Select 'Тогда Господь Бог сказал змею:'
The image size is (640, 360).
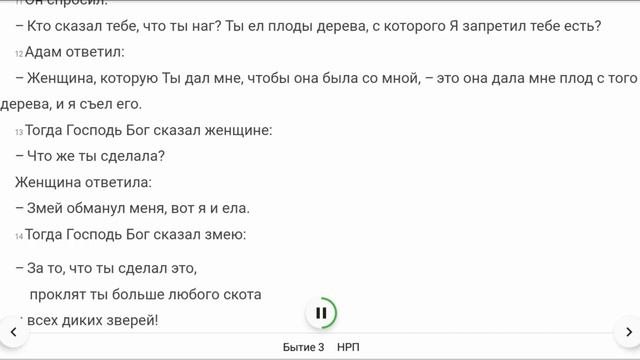[136, 234]
